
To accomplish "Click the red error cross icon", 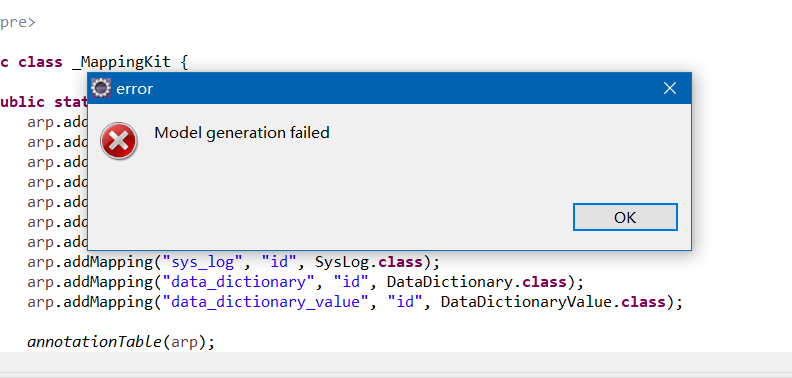I will click(x=119, y=141).
